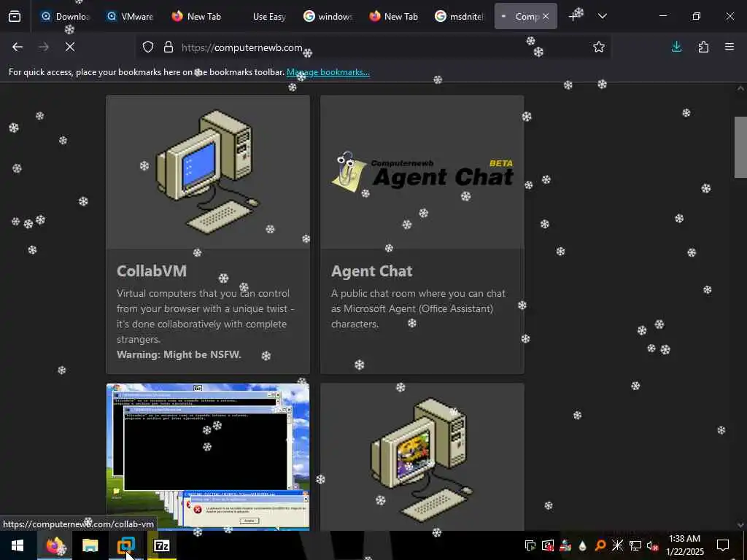
Task: Click the page vertical scrollbar thumb
Action: tap(740, 147)
